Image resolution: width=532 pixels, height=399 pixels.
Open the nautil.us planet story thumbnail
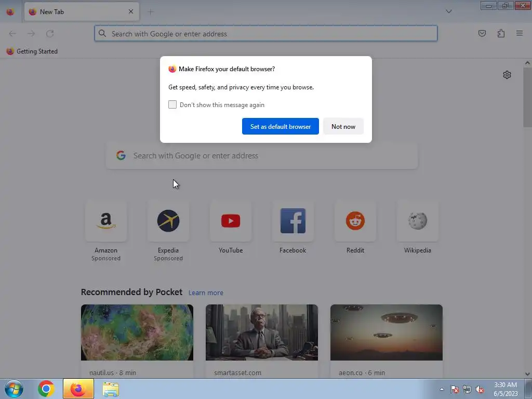[137, 332]
